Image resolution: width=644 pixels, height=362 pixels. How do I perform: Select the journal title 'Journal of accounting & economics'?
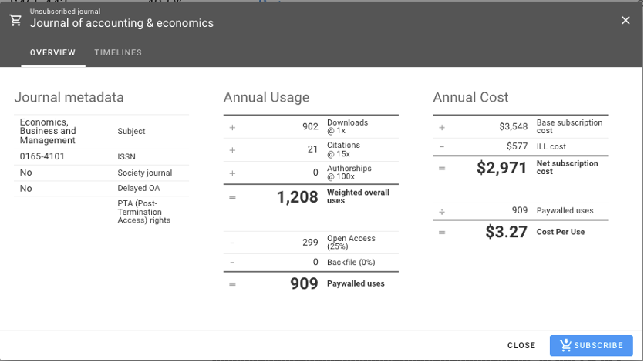(x=122, y=23)
